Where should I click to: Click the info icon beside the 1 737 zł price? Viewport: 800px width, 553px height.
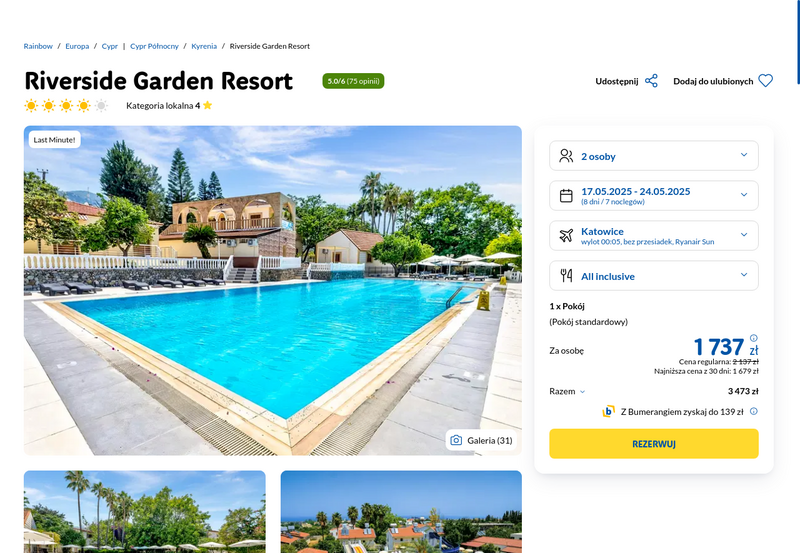tap(754, 338)
